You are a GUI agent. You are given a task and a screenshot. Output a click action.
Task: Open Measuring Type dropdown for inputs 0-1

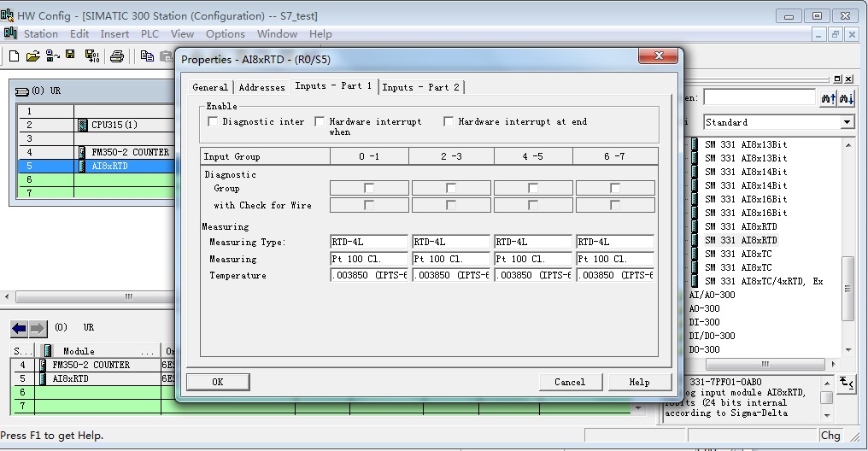(369, 242)
